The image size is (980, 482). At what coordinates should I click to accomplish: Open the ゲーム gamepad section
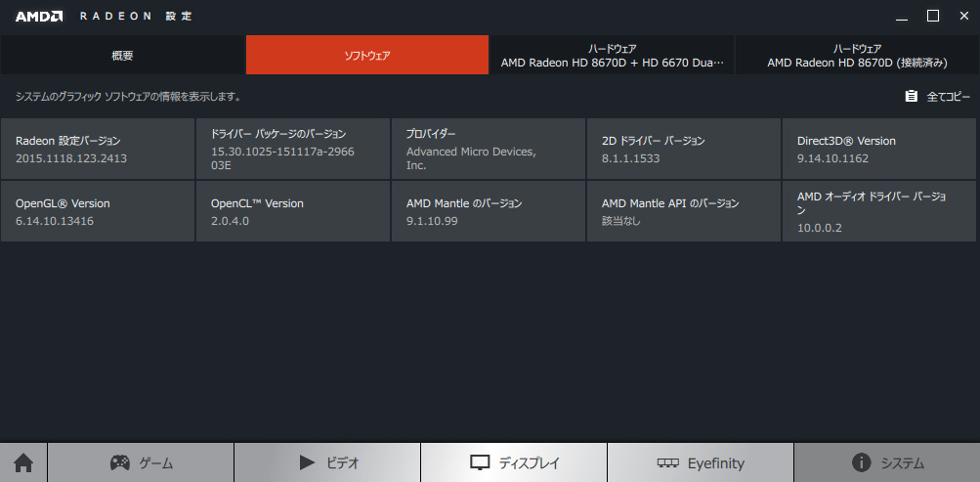point(141,463)
